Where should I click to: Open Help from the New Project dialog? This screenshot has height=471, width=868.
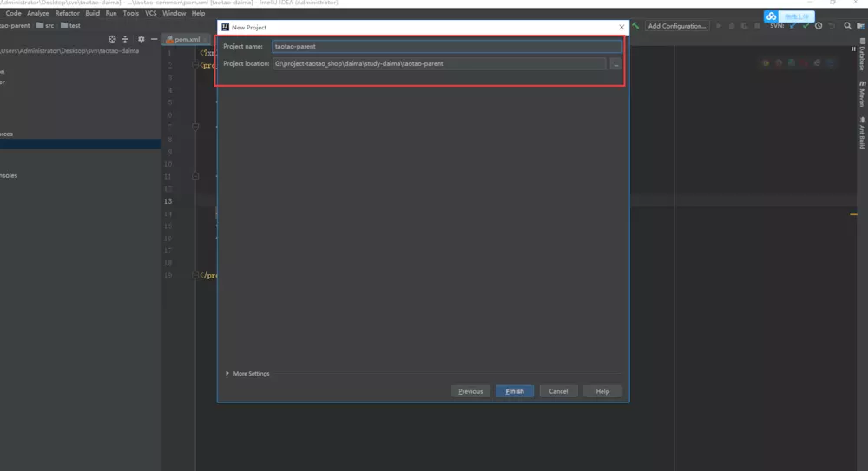click(x=602, y=391)
